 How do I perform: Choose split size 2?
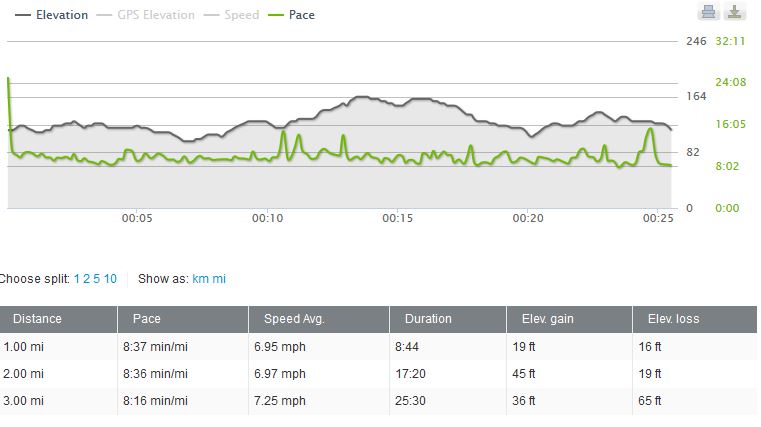click(x=86, y=279)
